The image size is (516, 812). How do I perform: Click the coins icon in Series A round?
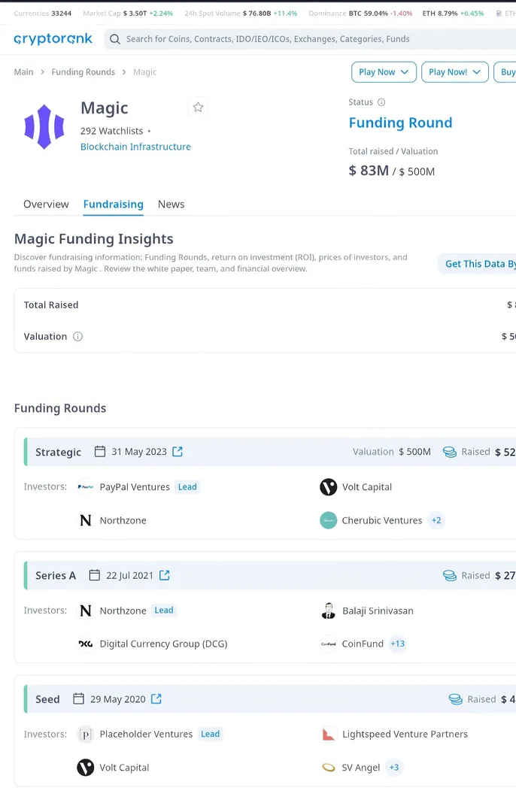pos(450,576)
